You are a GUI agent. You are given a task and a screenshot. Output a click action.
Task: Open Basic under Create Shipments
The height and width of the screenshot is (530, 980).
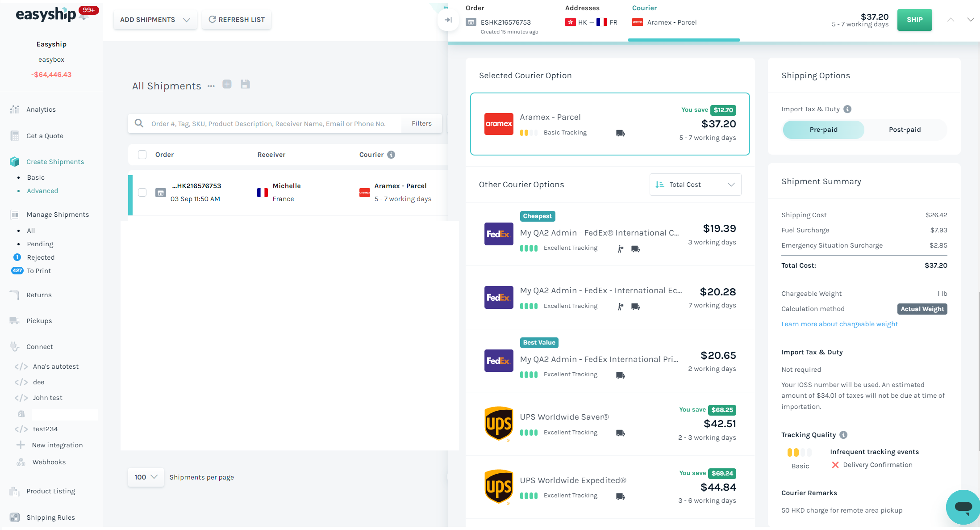tap(36, 177)
